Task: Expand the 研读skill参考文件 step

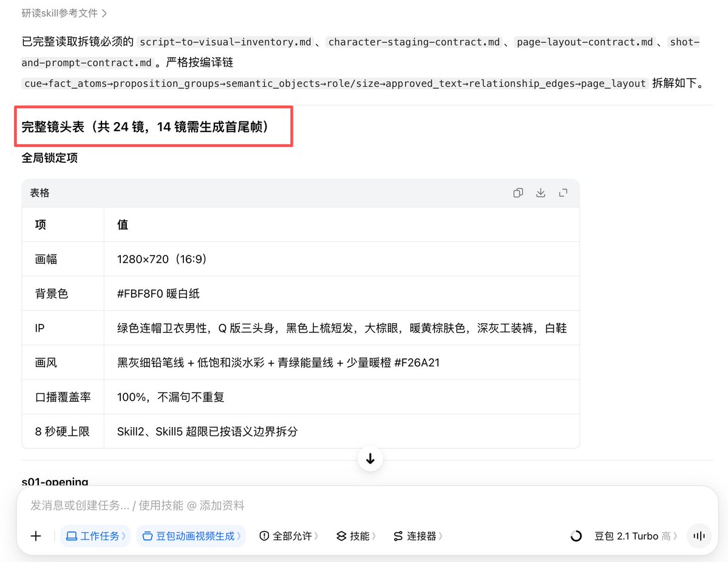Action: click(x=64, y=13)
